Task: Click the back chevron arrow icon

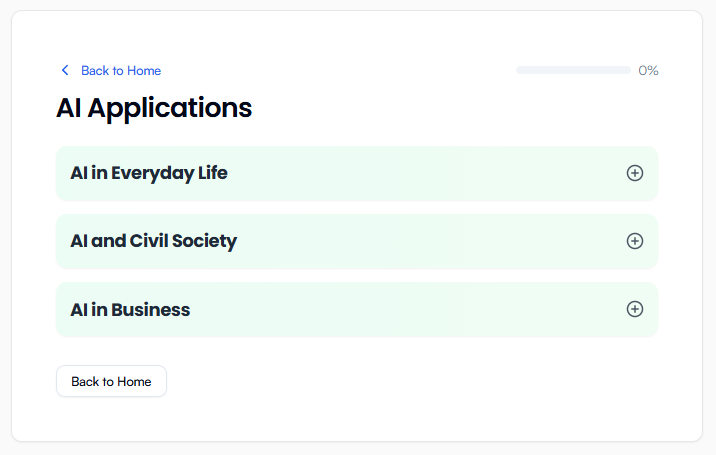Action: pos(65,70)
